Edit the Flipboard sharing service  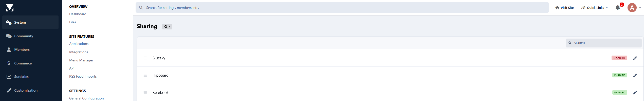click(635, 75)
